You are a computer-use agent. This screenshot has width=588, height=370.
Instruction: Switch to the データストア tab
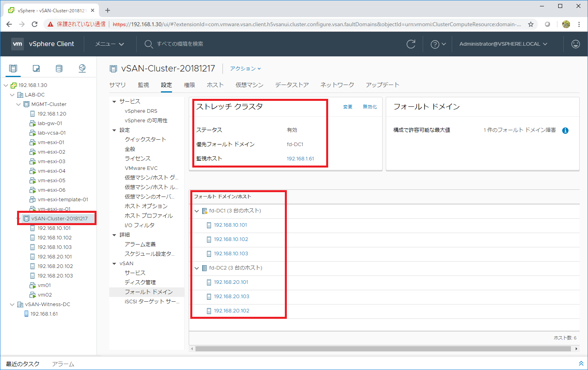point(292,85)
